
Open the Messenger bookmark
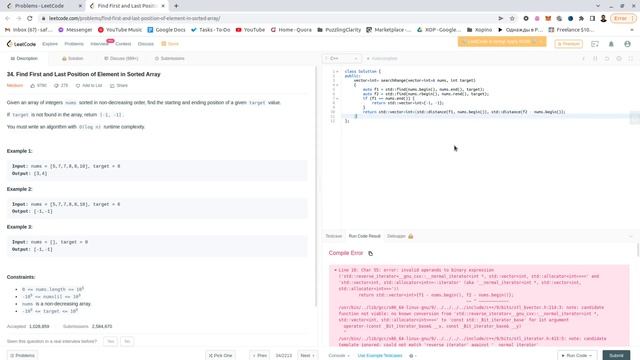click(75, 30)
